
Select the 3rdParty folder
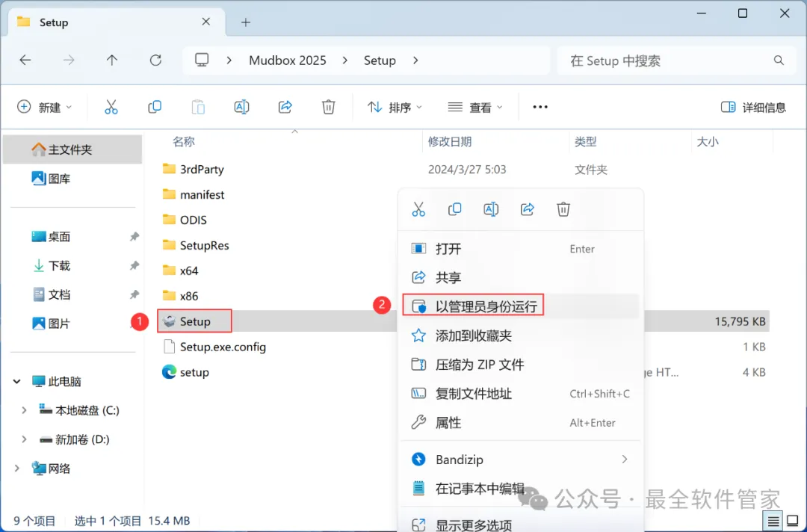(x=193, y=170)
